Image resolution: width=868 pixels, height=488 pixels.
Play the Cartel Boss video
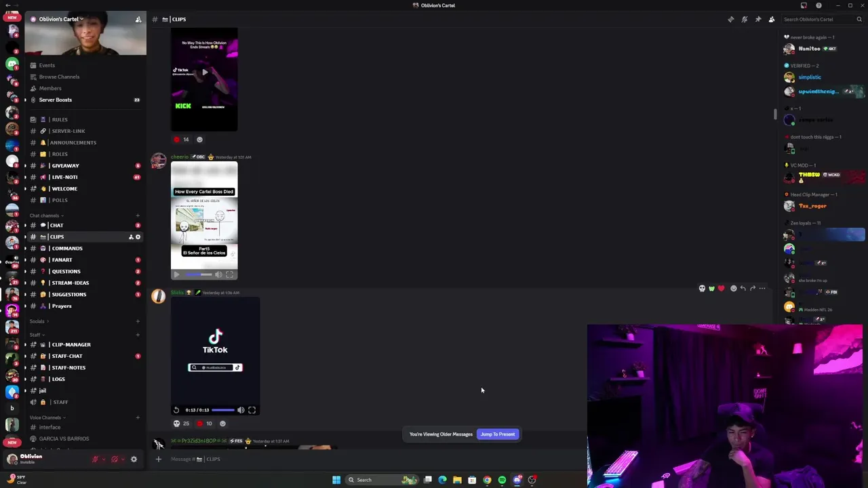click(x=177, y=274)
